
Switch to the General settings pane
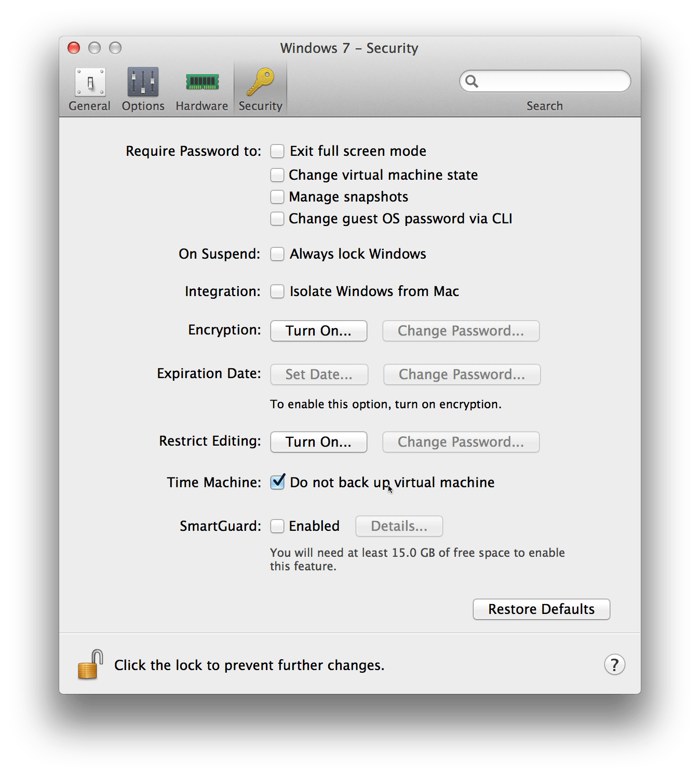(x=89, y=87)
